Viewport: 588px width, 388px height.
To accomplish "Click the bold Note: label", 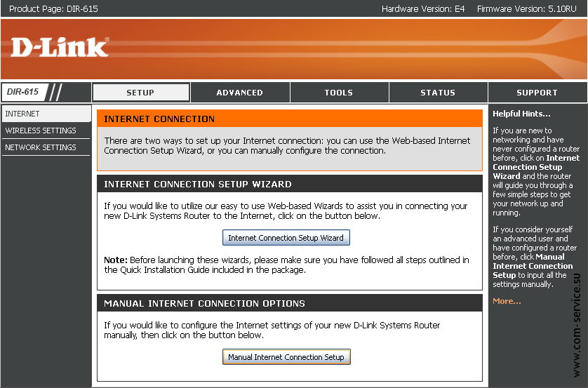I will (x=116, y=260).
